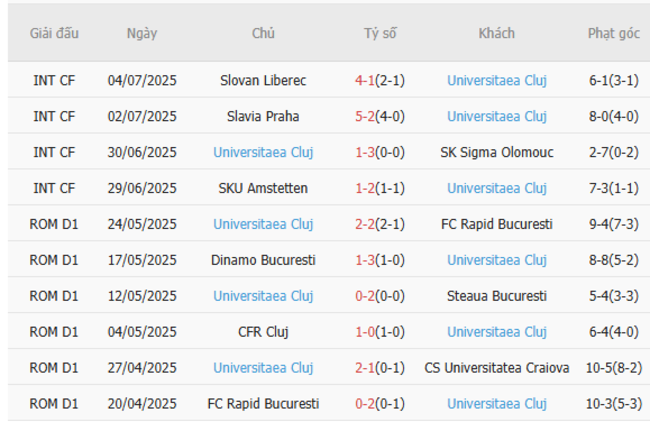Image resolution: width=650 pixels, height=431 pixels.
Task: Select the Phạt góc column header
Action: (x=613, y=33)
